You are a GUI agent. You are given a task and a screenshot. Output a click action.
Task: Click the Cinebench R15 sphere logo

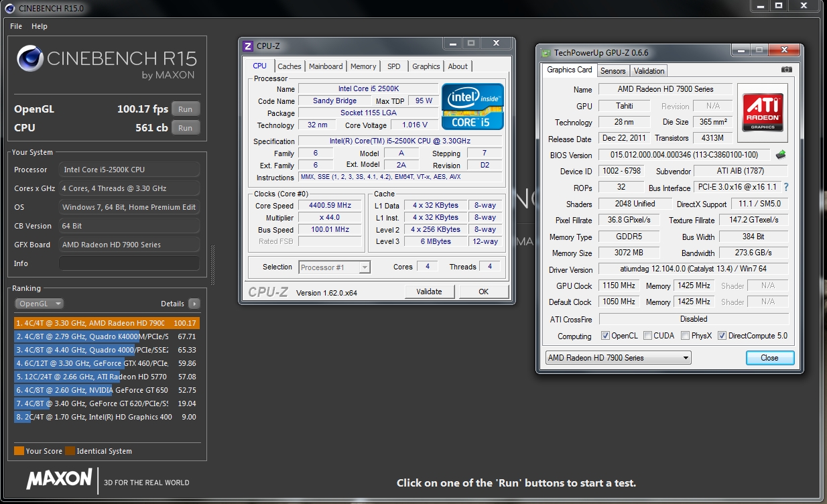tap(30, 59)
